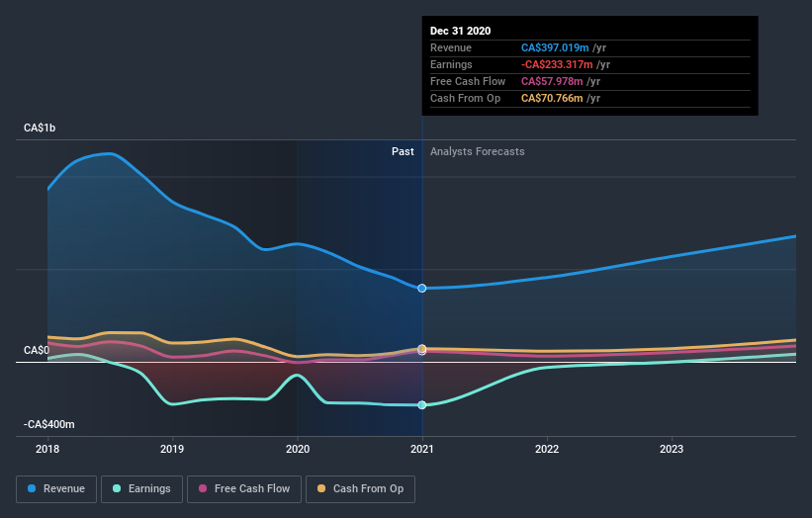Click the Cash From Op data point at 2021
812x518 pixels.
point(422,349)
